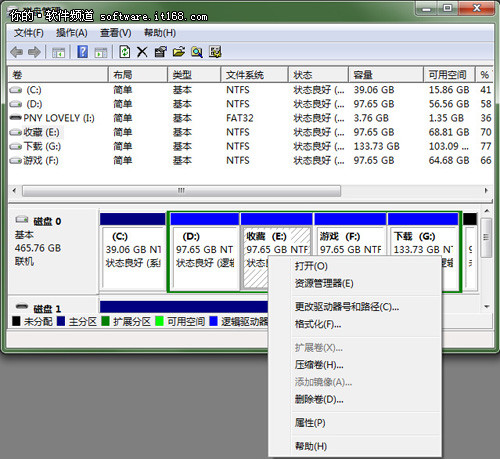500x459 pixels.
Task: Choose 格式化(F)... from the context menu
Action: point(318,324)
